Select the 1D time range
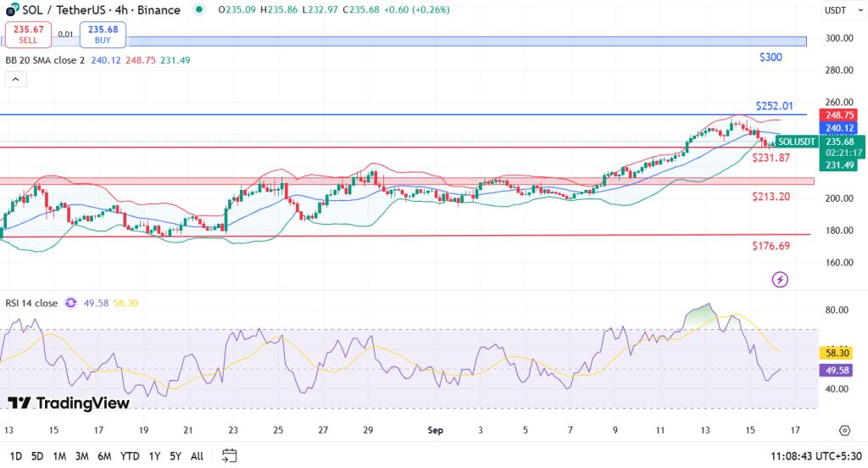This screenshot has width=868, height=468. pos(16,455)
